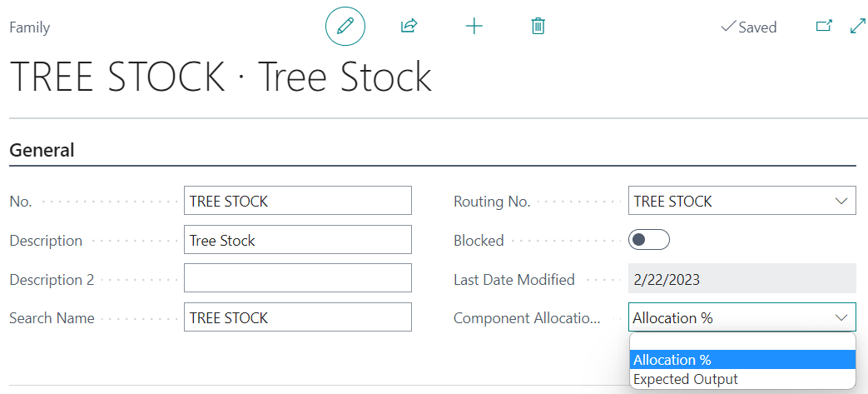Delete the record with trash icon
Viewport: 868px width, 394px height.
(x=538, y=26)
